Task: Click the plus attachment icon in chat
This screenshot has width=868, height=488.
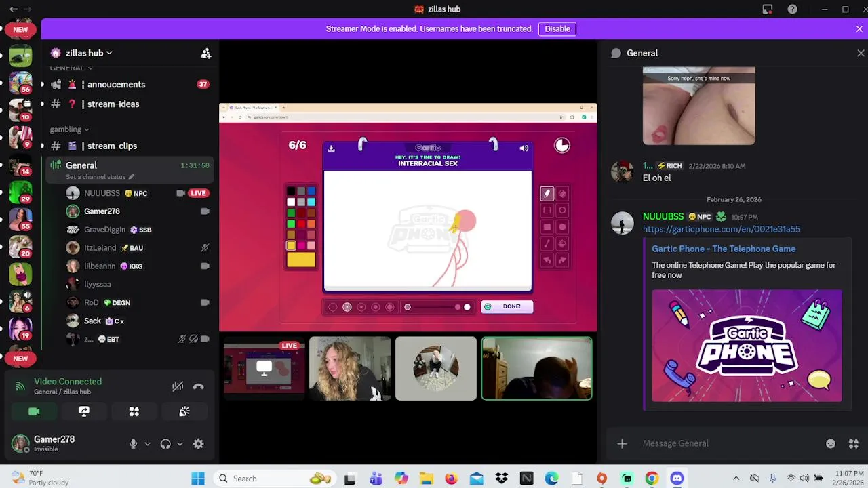Action: (622, 443)
